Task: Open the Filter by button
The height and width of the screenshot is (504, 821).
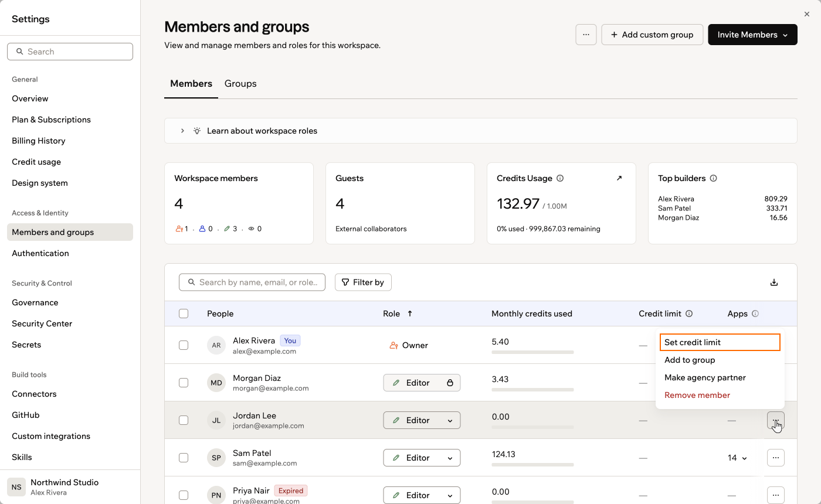Action: [363, 282]
